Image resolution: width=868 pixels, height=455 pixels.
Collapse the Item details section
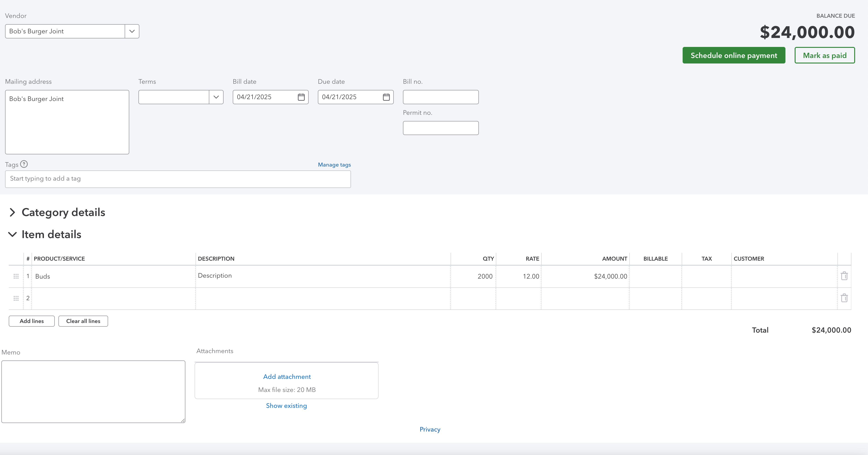12,234
